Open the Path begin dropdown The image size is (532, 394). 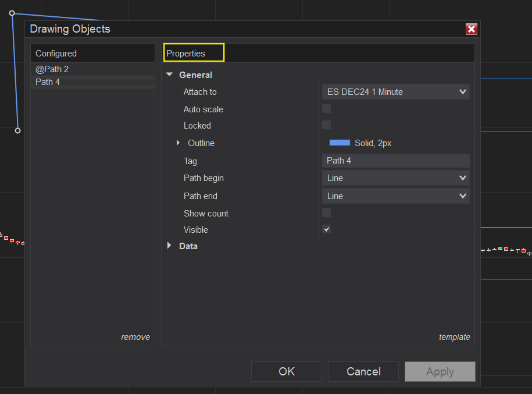[x=395, y=178]
